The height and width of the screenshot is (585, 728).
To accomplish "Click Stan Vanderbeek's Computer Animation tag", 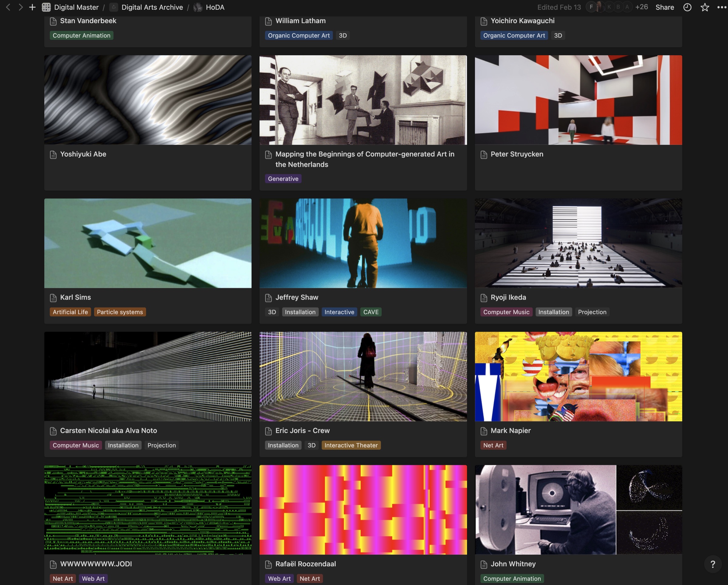I will [x=81, y=35].
